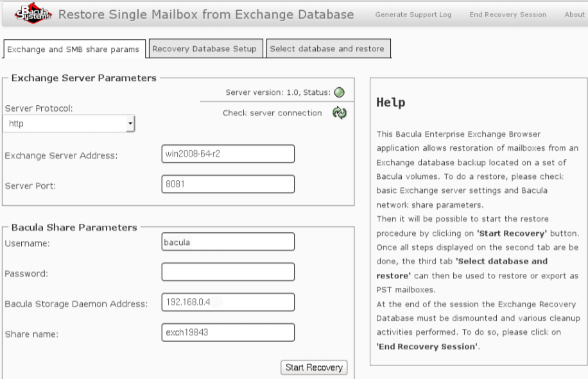Viewport: 588px width, 379px height.
Task: Click the Bacula Systems logo
Action: point(33,13)
